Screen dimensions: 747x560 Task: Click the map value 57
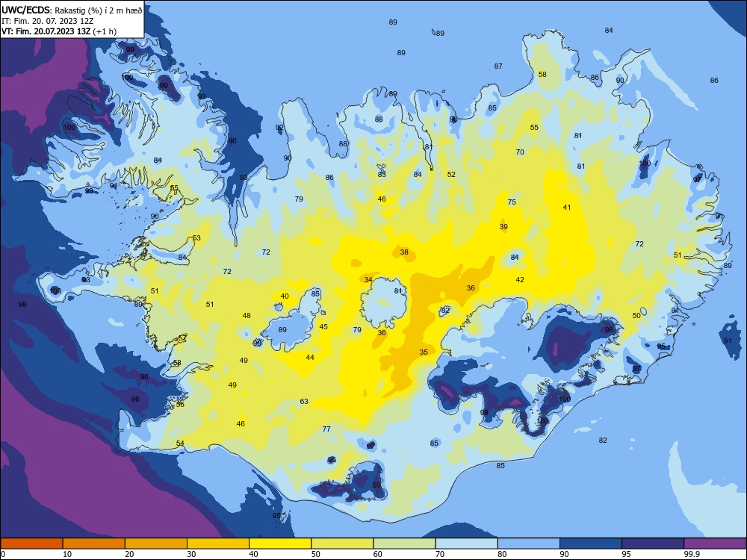click(x=182, y=337)
